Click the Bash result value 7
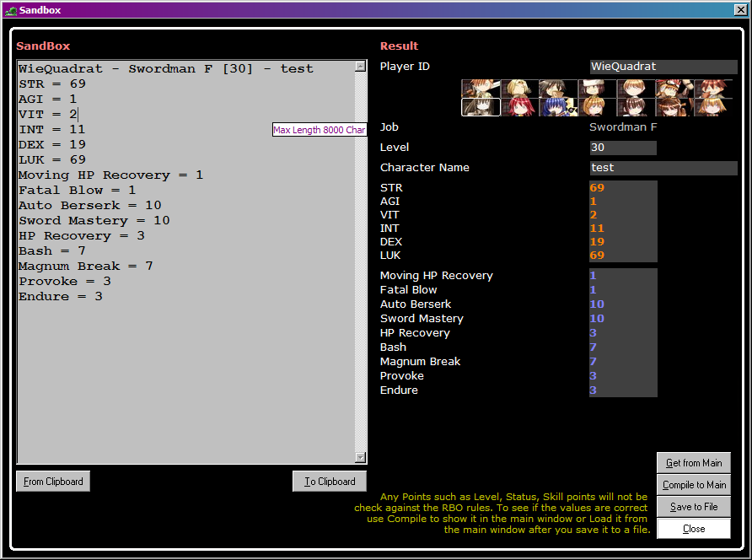The width and height of the screenshot is (752, 560). [594, 347]
